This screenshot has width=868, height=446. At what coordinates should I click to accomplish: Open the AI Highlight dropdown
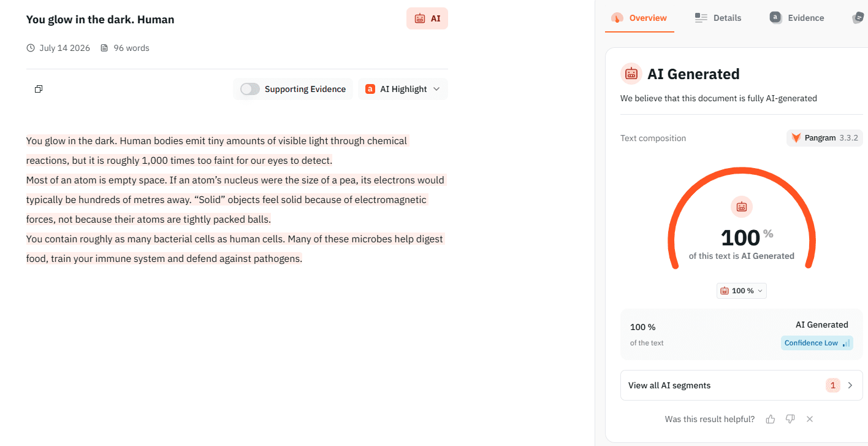click(x=403, y=89)
